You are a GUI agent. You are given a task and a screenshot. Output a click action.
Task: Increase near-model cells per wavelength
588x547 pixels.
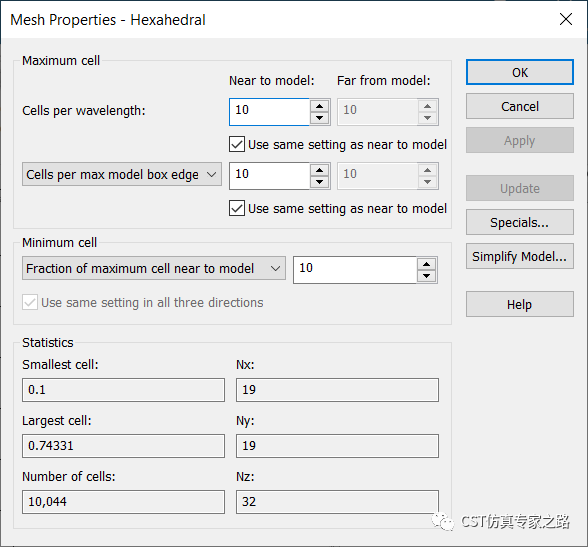click(320, 106)
